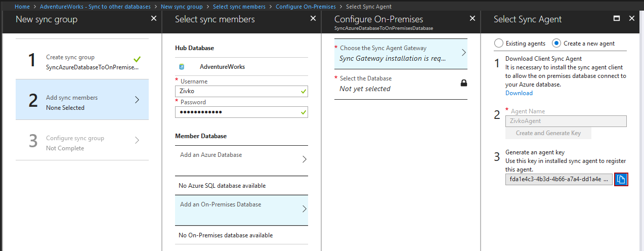The width and height of the screenshot is (644, 251).
Task: Go to Home in the breadcrumb
Action: pyautogui.click(x=22, y=7)
